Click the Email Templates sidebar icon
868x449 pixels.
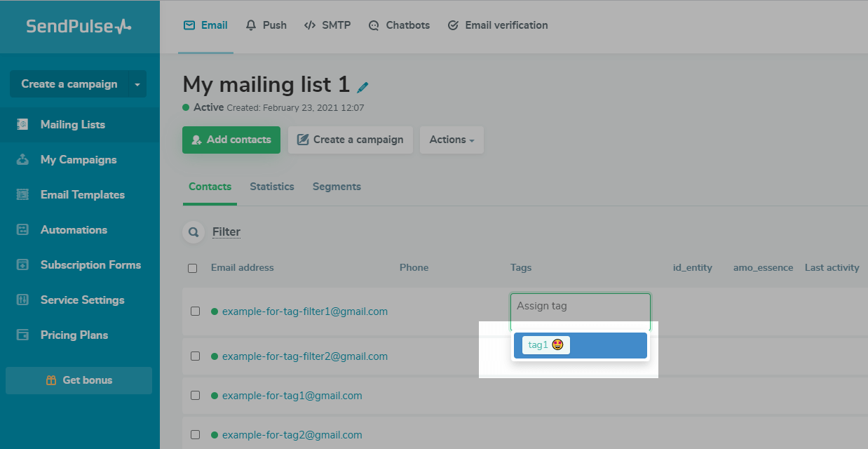tap(22, 195)
